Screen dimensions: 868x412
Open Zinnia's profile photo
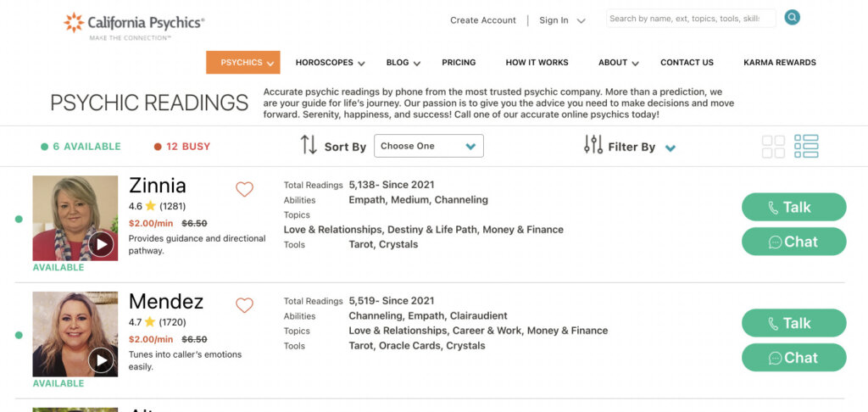tap(75, 218)
